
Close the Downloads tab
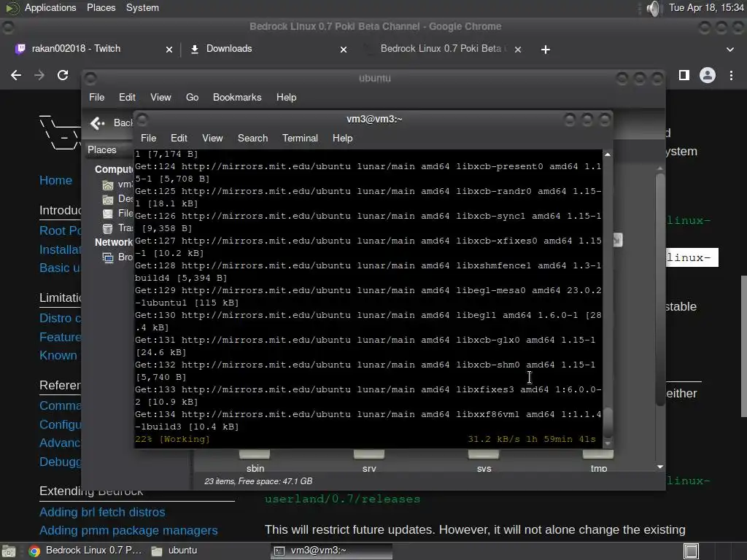coord(343,50)
